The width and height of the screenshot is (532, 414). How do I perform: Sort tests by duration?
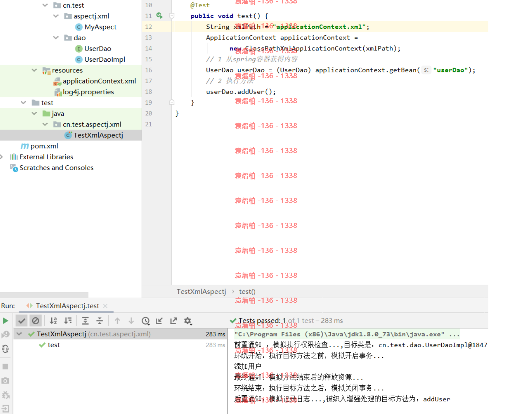pos(68,321)
